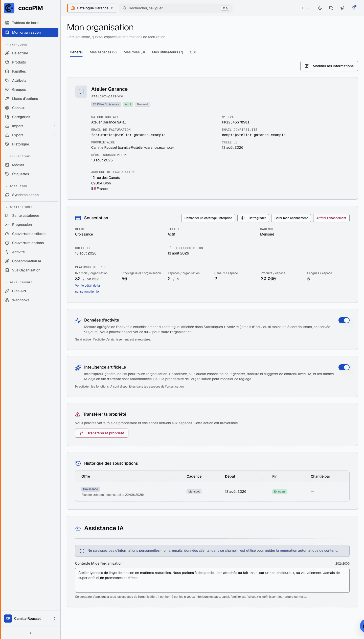
Task: Click the cocoPIM logo icon
Action: tap(9, 8)
